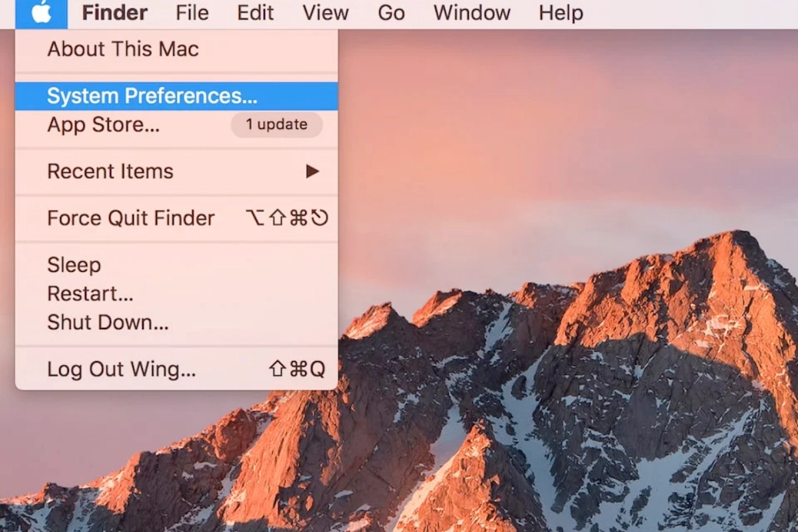This screenshot has width=798, height=532.
Task: Open the Finder menu
Action: pos(114,13)
